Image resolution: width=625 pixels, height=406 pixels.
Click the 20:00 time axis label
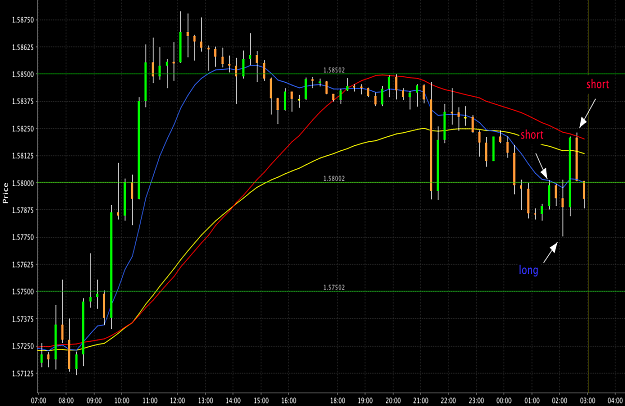click(x=393, y=400)
